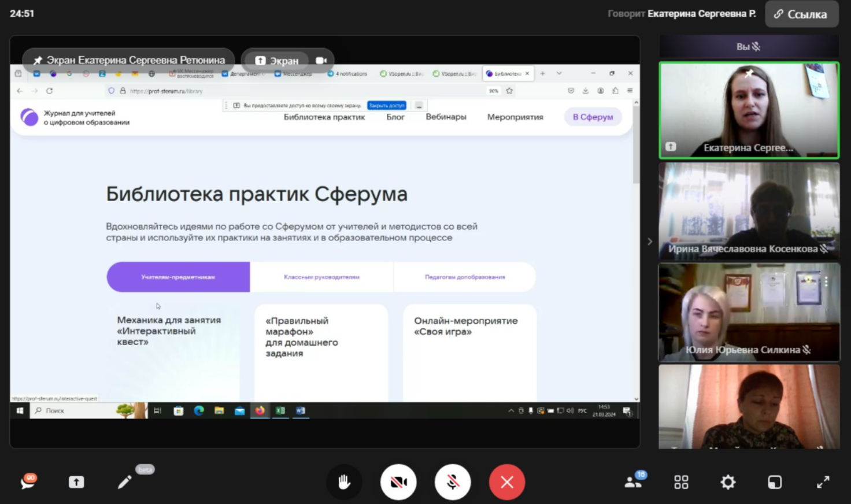This screenshot has height=504, width=851.
Task: Switch to grid layout view
Action: click(x=681, y=481)
